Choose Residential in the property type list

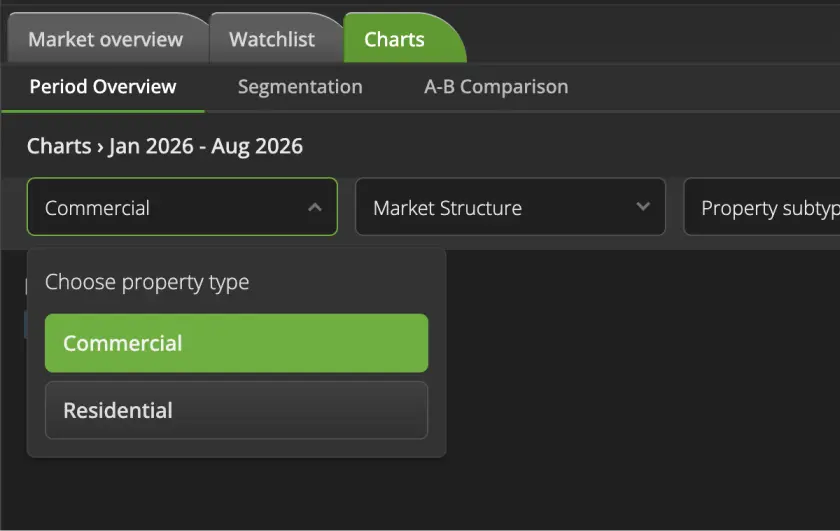tap(236, 410)
